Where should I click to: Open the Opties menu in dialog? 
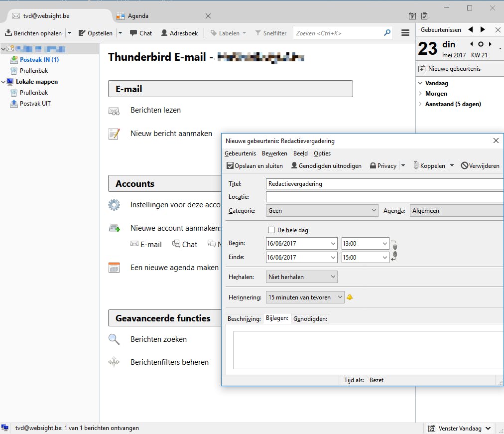pos(322,153)
